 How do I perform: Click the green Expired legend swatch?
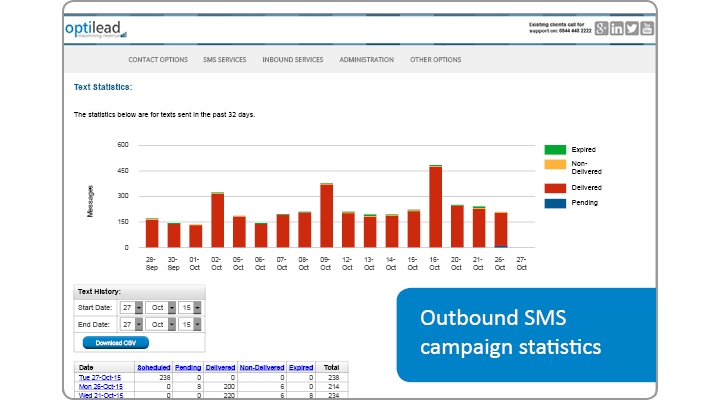coord(554,149)
